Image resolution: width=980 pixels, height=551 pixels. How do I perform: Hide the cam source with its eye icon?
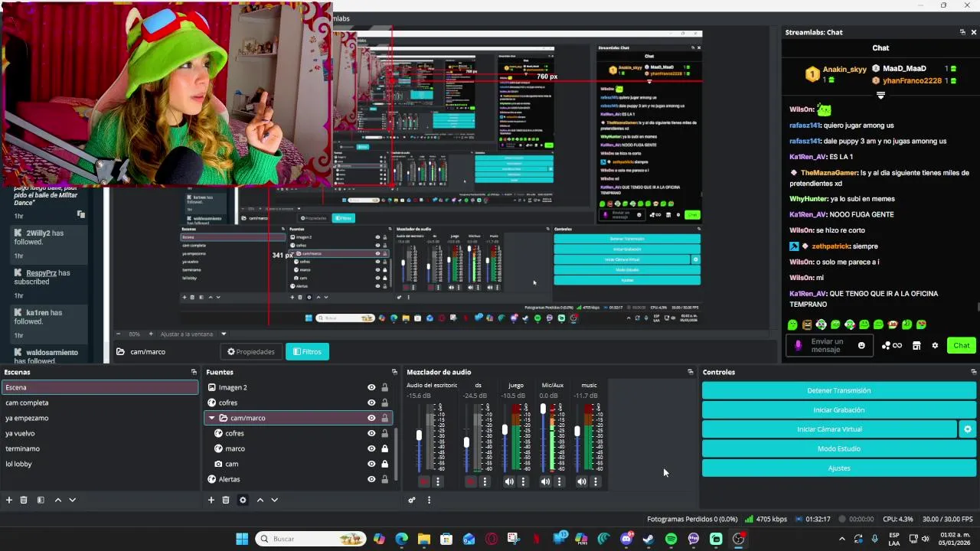pyautogui.click(x=371, y=464)
